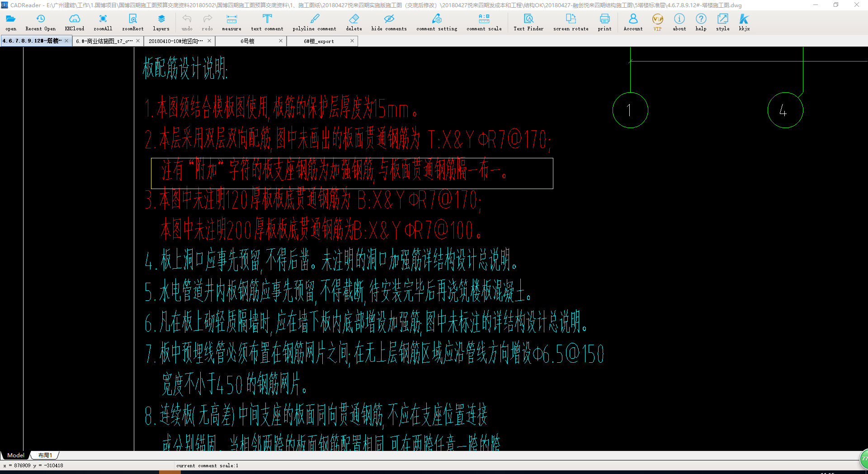Restore down the CADReader window

pos(836,5)
